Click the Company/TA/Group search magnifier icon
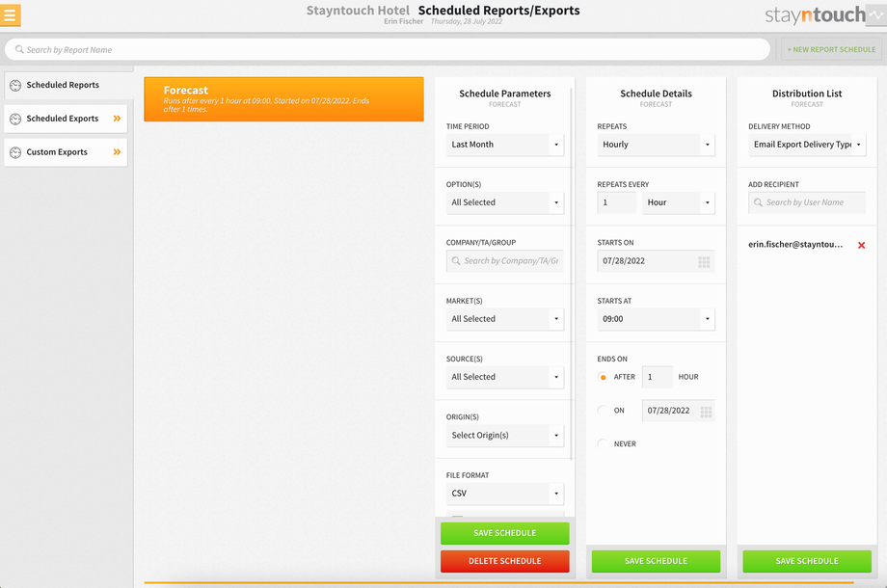 [x=456, y=260]
